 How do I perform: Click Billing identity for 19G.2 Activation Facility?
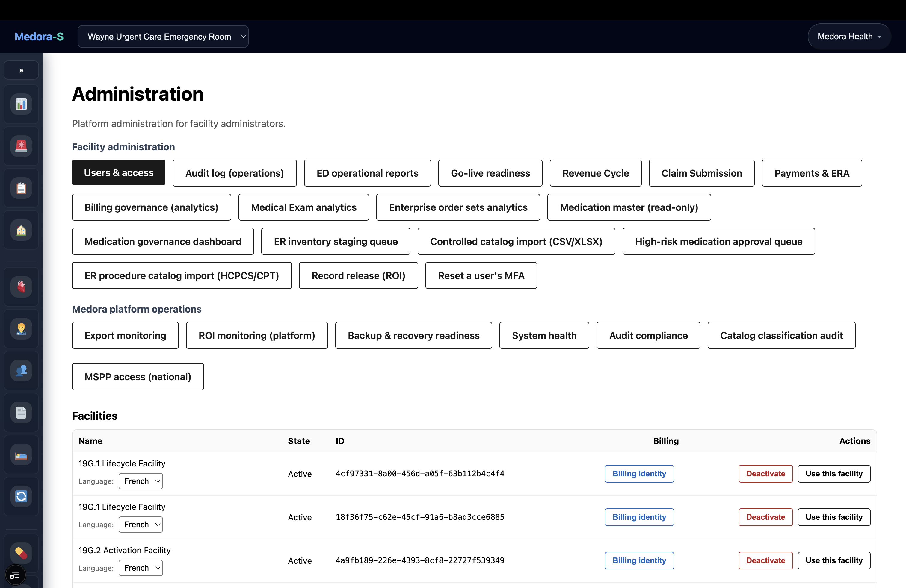639,561
